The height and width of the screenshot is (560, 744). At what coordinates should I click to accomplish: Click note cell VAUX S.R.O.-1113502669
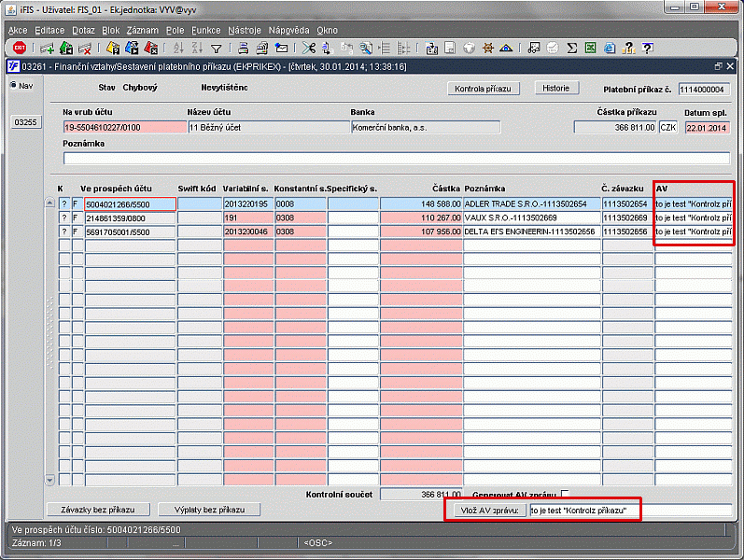click(x=532, y=217)
